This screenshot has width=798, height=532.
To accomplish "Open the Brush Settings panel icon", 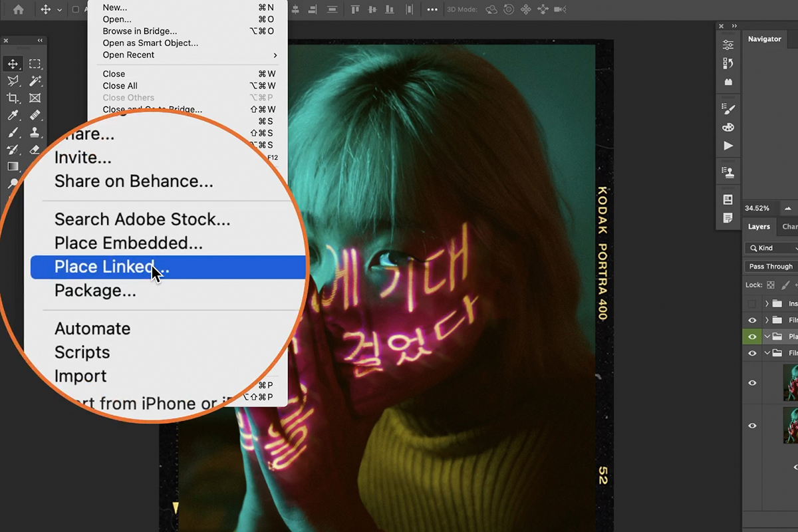I will [728, 107].
